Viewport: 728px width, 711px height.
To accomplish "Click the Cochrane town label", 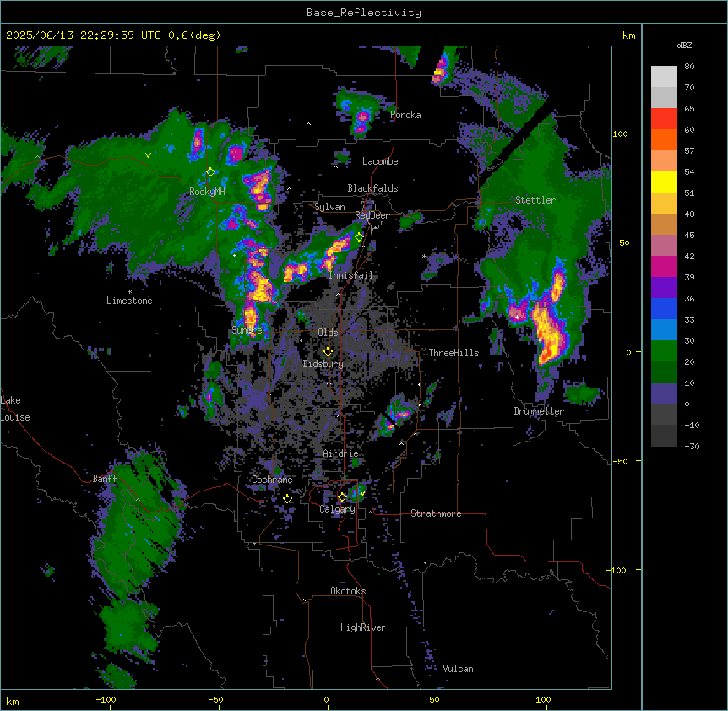I will (x=272, y=480).
